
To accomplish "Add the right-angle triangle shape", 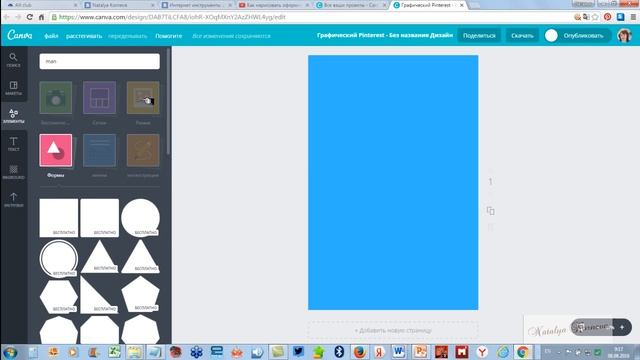I will (98, 295).
